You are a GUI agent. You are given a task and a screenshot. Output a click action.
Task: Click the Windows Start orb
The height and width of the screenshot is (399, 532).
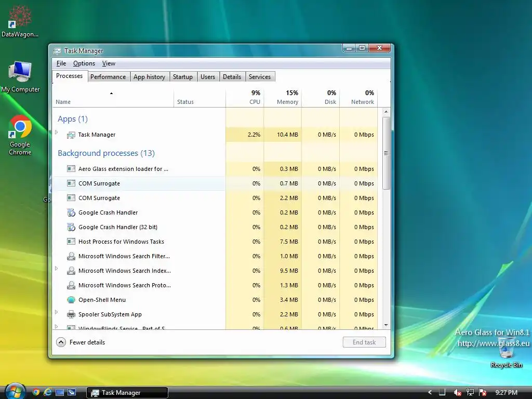(15, 392)
